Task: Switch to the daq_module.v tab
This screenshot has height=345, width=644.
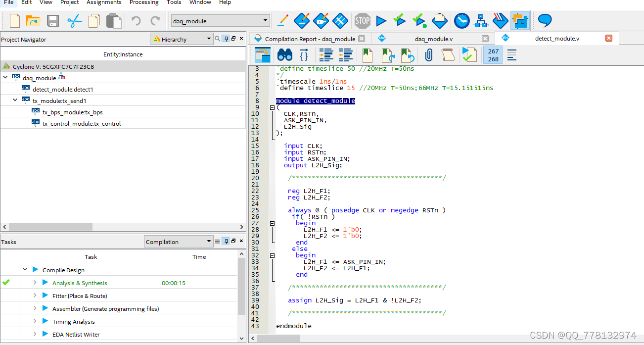Action: [x=433, y=39]
